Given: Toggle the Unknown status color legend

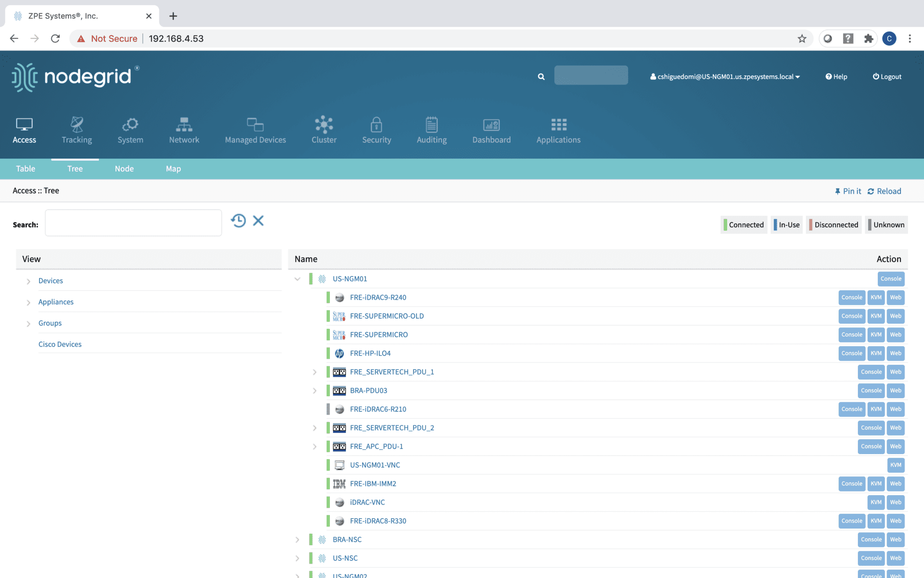Looking at the screenshot, I should (x=886, y=225).
